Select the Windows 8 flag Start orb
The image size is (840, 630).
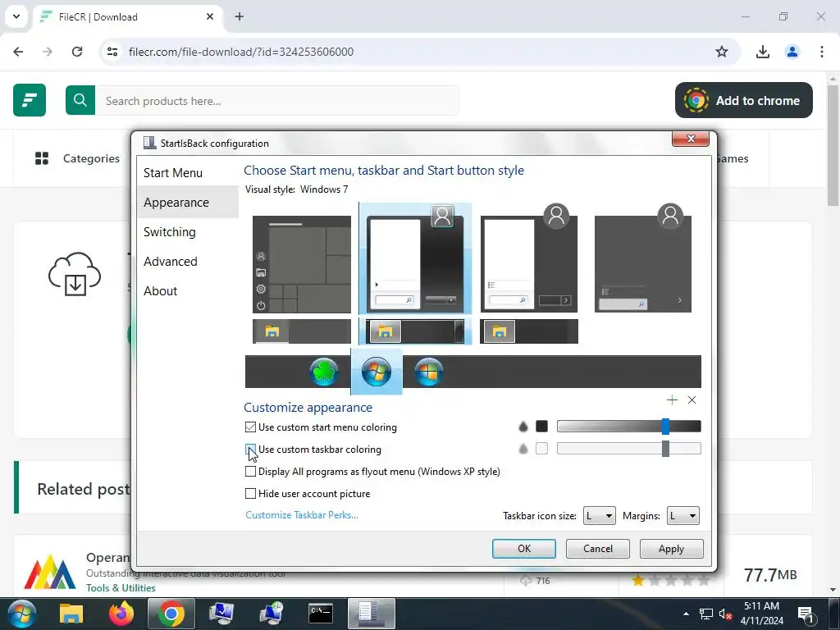[x=428, y=372]
